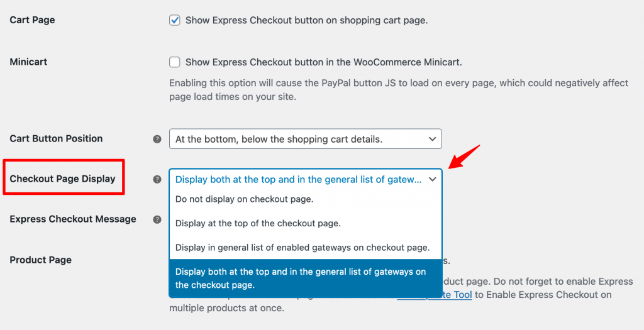The width and height of the screenshot is (644, 330).
Task: Click the Cart Button Position label
Action: click(x=56, y=139)
